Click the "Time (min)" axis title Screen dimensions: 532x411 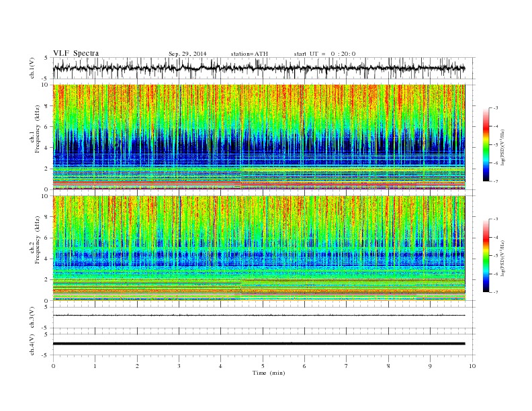269,373
